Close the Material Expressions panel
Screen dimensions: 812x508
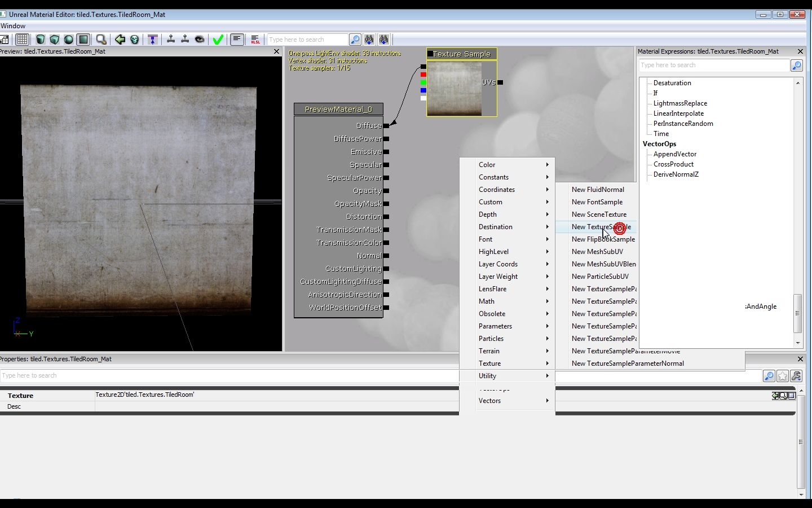click(800, 51)
